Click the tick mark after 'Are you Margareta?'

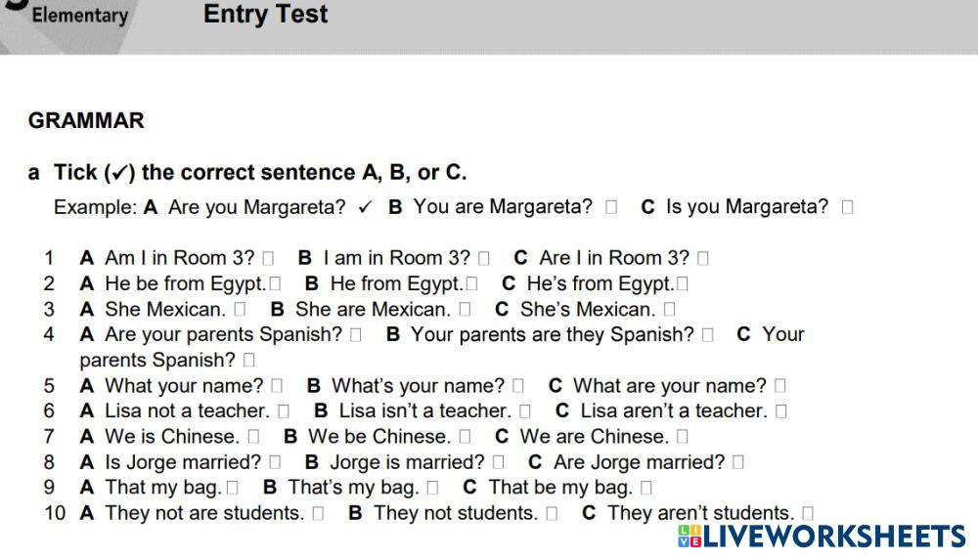[366, 207]
